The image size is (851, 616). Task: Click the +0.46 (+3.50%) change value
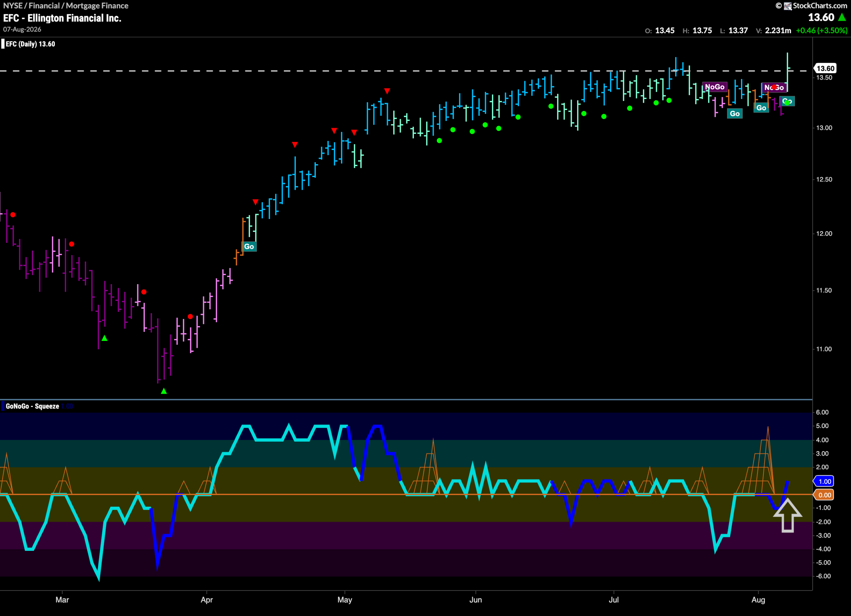click(821, 30)
